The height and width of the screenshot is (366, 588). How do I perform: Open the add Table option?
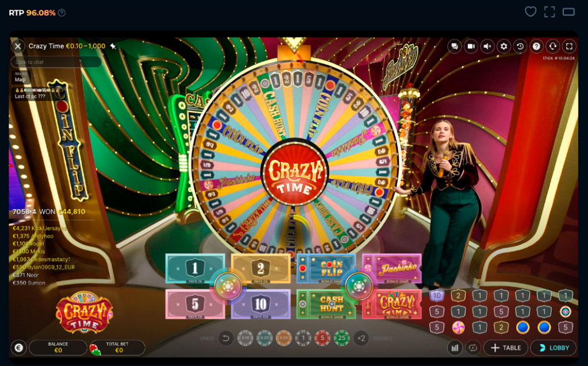click(x=505, y=348)
